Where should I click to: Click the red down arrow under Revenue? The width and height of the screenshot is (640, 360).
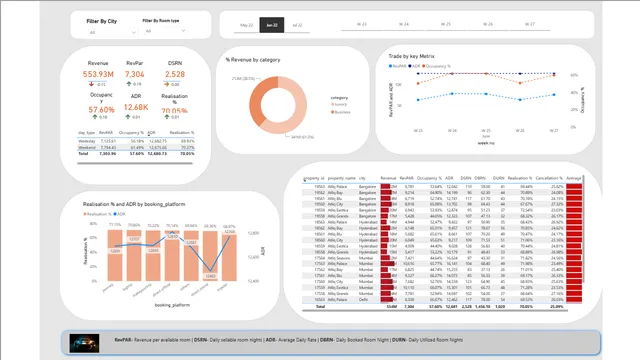pyautogui.click(x=91, y=84)
